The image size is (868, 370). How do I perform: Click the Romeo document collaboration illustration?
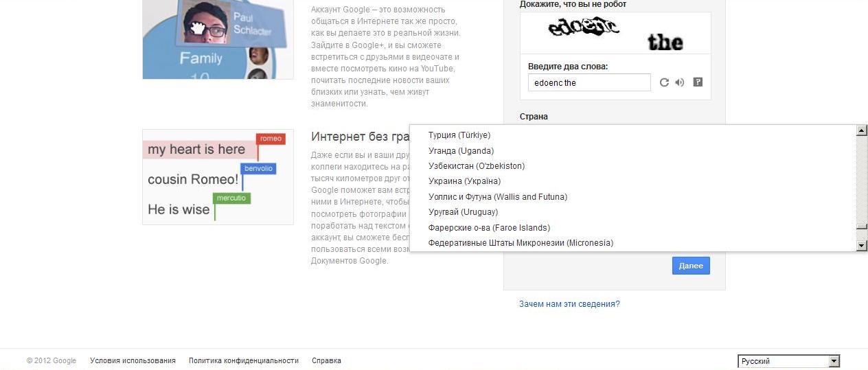point(218,177)
